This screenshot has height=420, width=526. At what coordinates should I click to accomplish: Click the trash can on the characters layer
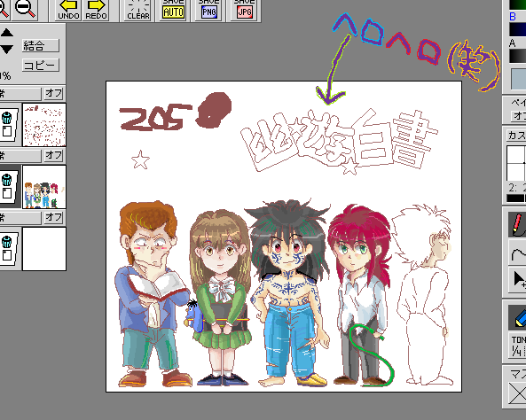tap(7, 180)
